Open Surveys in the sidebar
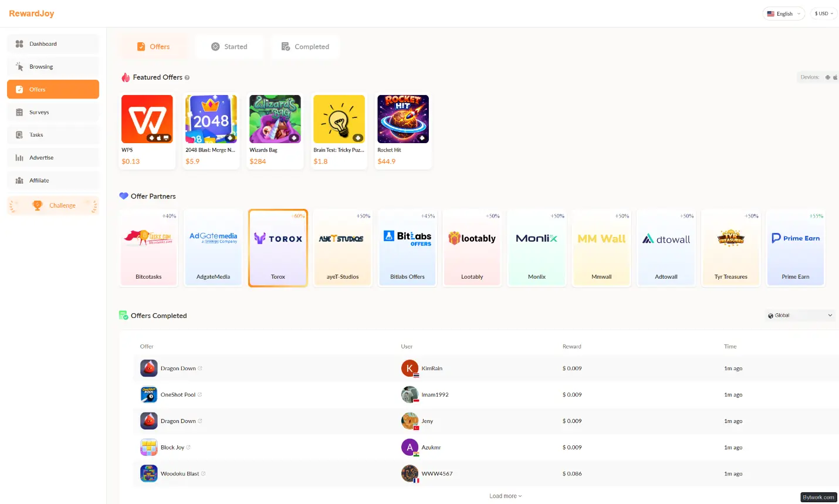The image size is (839, 504). pyautogui.click(x=53, y=112)
